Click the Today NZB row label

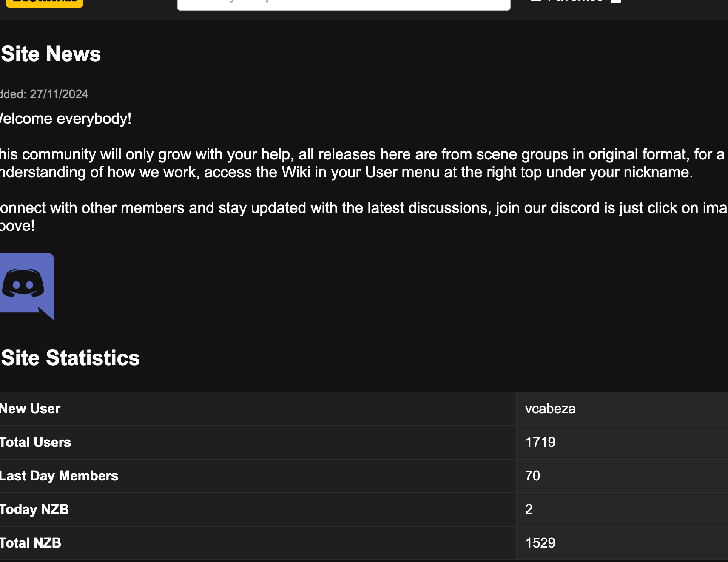(34, 509)
